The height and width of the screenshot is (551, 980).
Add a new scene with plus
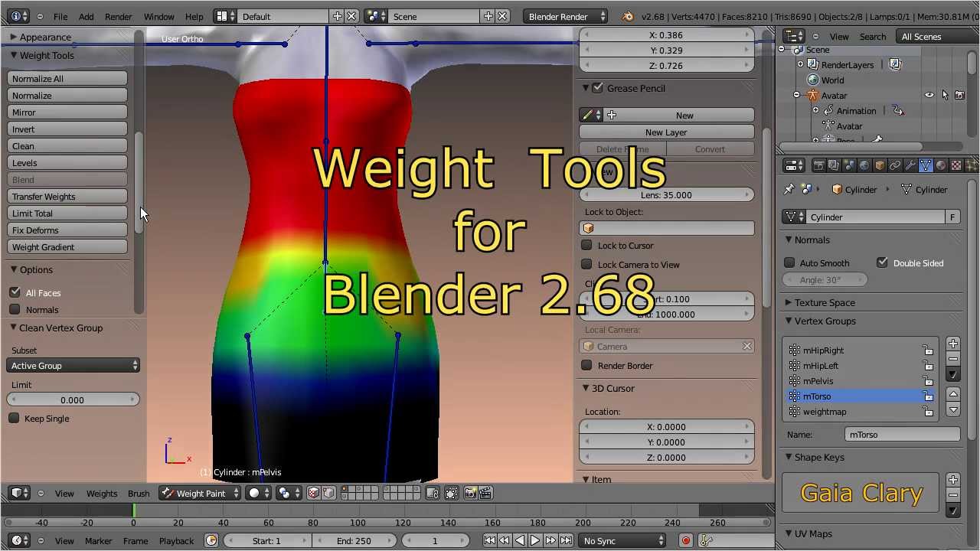click(488, 16)
